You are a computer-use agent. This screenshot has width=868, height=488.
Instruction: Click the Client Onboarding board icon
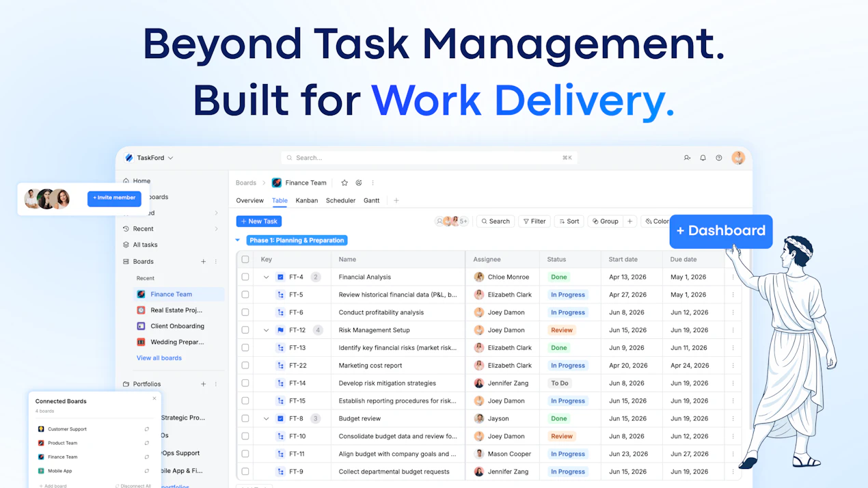click(141, 326)
